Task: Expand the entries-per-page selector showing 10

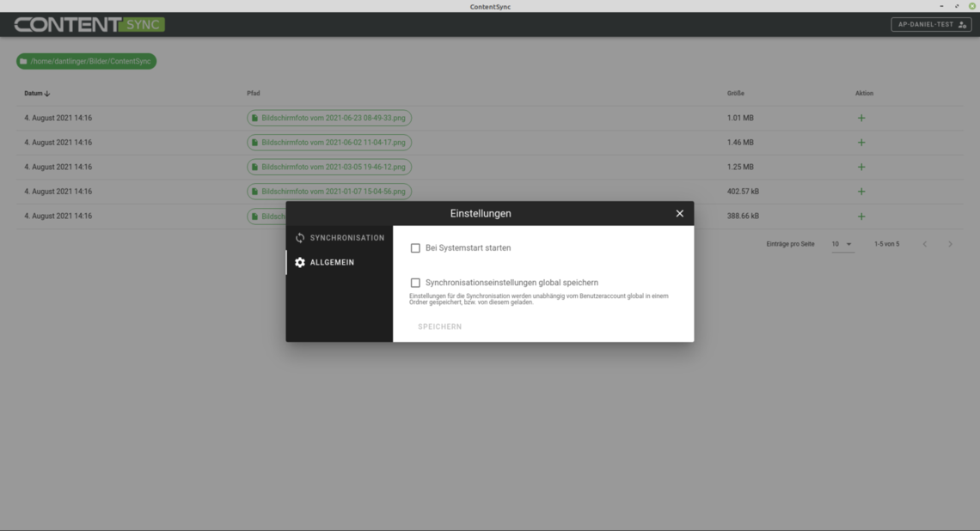Action: click(842, 244)
